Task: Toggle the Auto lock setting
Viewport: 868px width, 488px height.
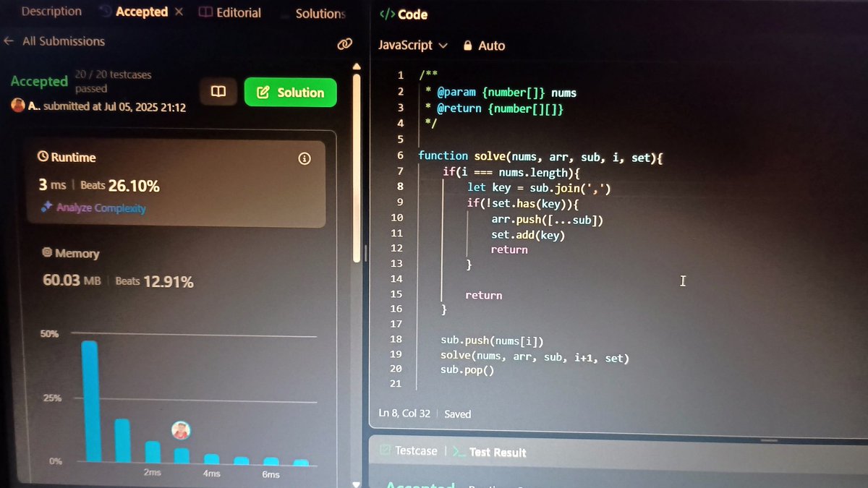Action: (484, 46)
